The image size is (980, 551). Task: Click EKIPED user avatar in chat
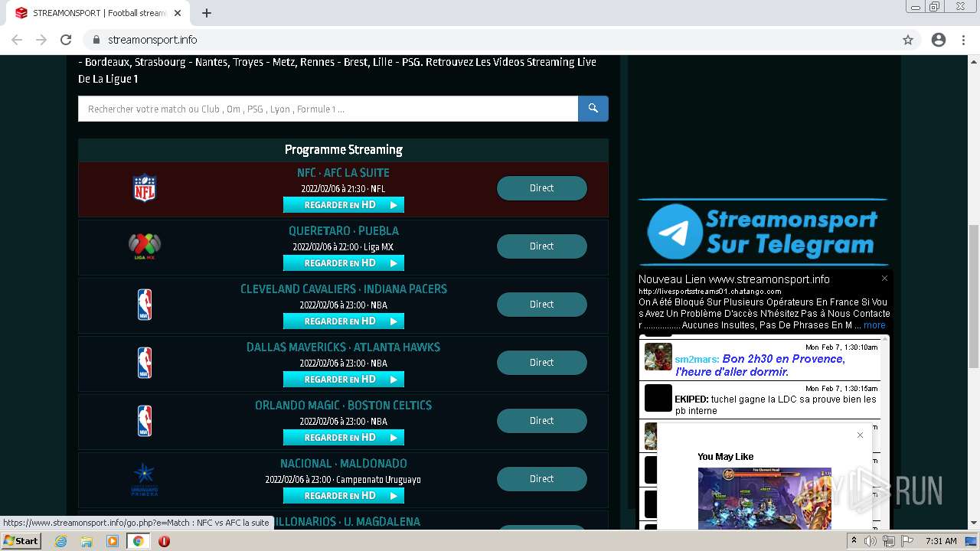658,398
